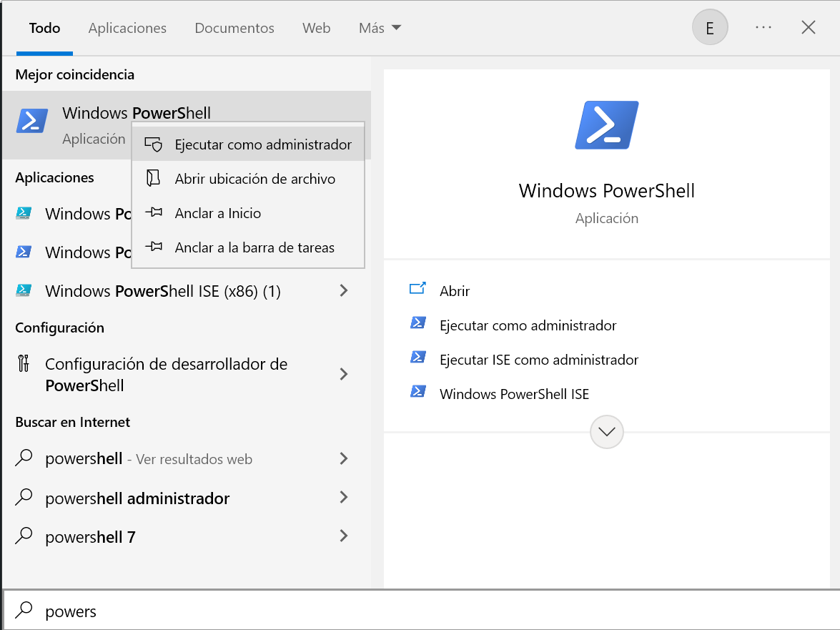The image size is (840, 630).
Task: Click the pin icon beside Anclar a la barra de tareas
Action: 153,247
